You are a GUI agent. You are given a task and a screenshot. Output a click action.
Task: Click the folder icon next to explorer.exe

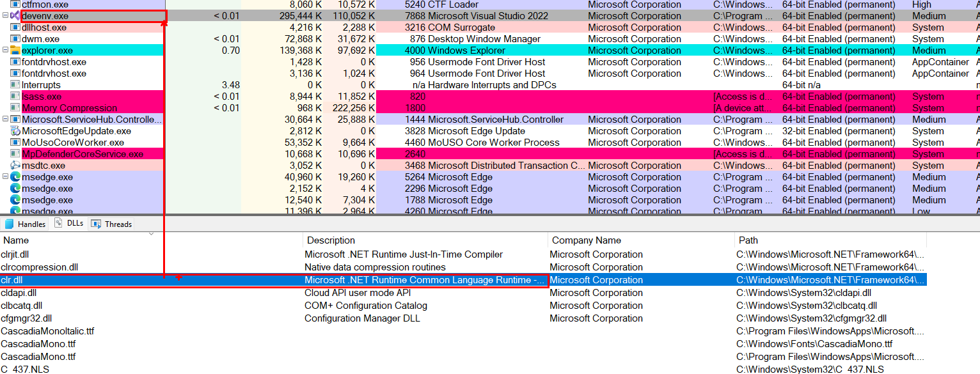coord(15,51)
